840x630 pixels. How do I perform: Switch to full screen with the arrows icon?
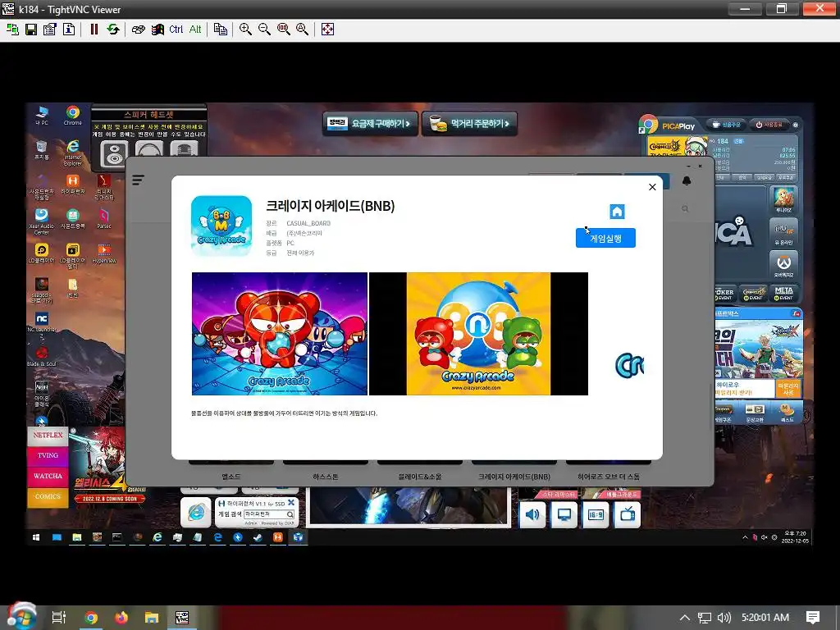tap(327, 30)
